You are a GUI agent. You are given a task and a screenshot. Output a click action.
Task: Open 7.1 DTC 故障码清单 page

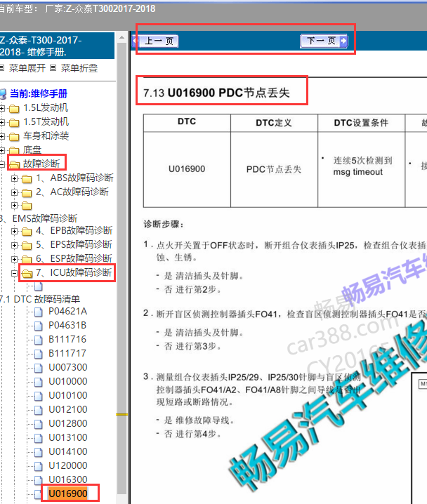(40, 299)
